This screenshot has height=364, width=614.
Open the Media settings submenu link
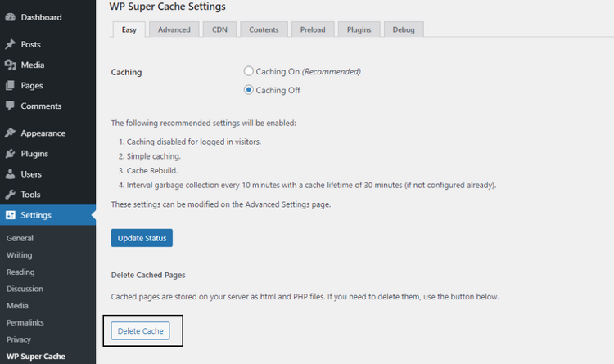[17, 306]
